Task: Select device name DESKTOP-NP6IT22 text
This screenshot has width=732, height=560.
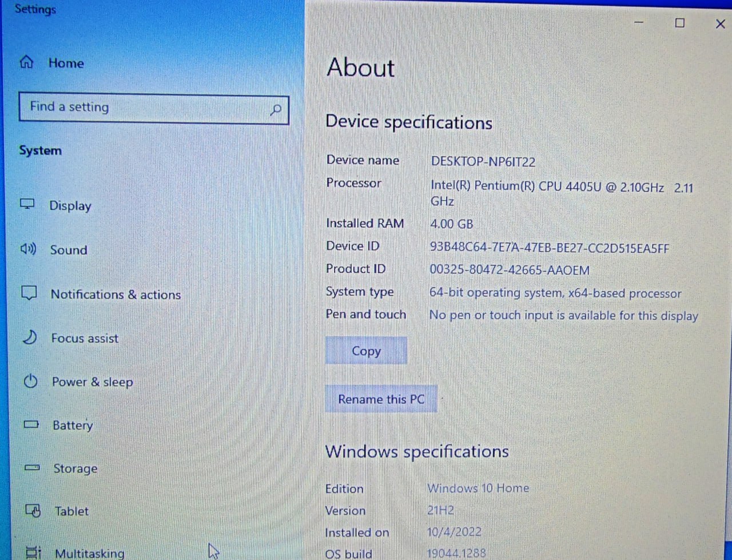Action: click(483, 161)
